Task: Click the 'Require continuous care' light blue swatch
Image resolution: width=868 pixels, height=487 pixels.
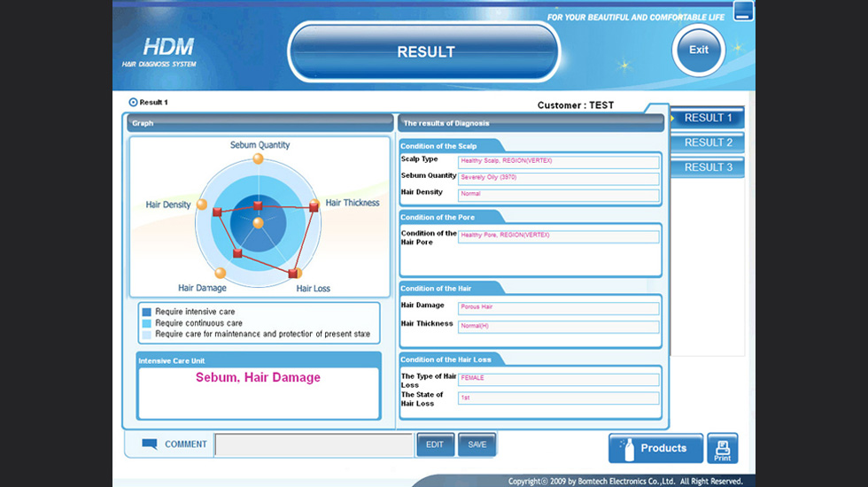Action: coord(146,323)
